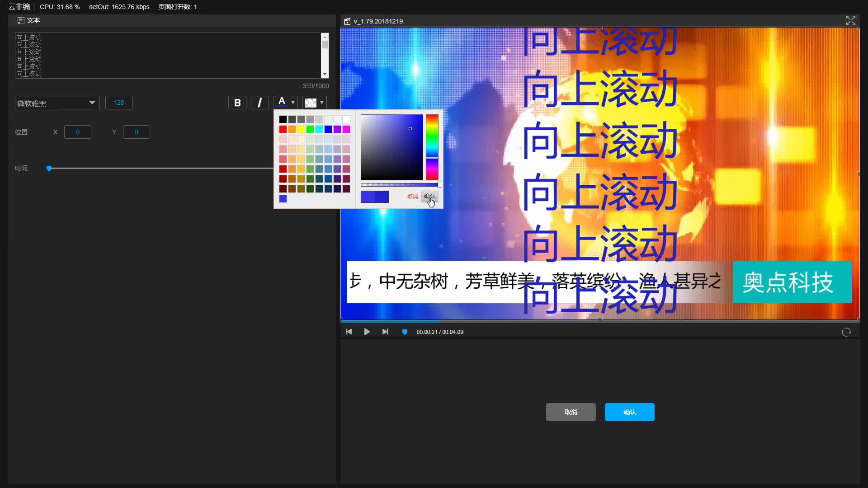Open the font color dropdown arrow

coord(293,102)
